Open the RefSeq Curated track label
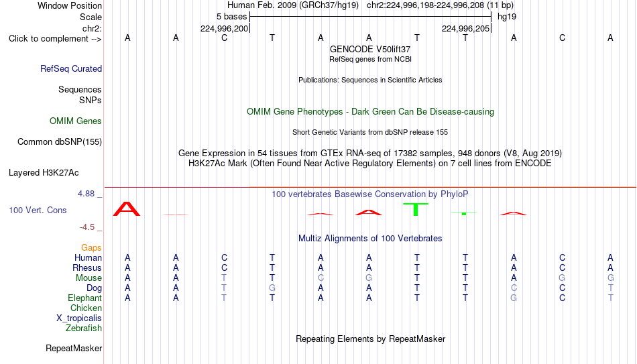637x364 pixels. click(71, 68)
